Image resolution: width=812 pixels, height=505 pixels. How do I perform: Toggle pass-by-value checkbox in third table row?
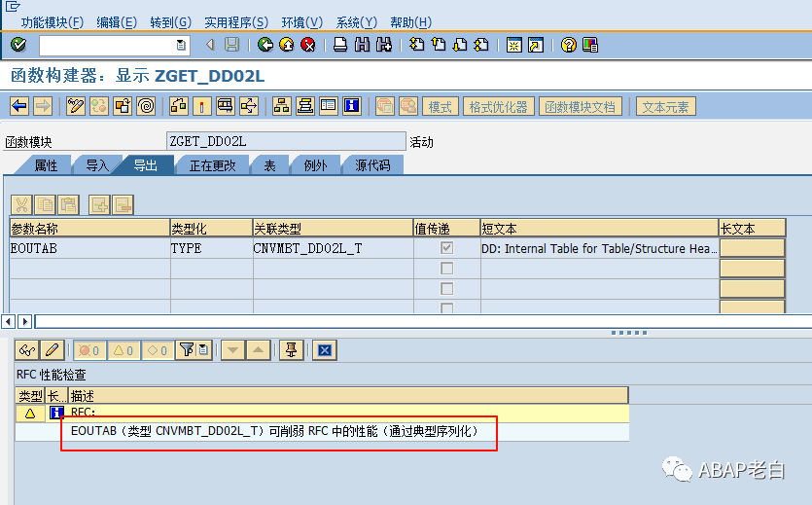point(446,288)
